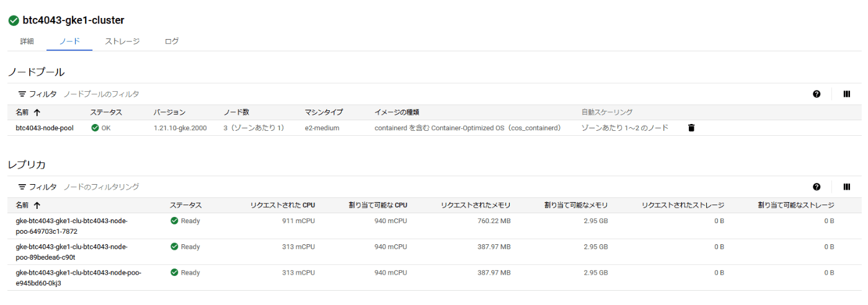Select the 3（ゾーンあたり 1） node count cell

click(254, 128)
